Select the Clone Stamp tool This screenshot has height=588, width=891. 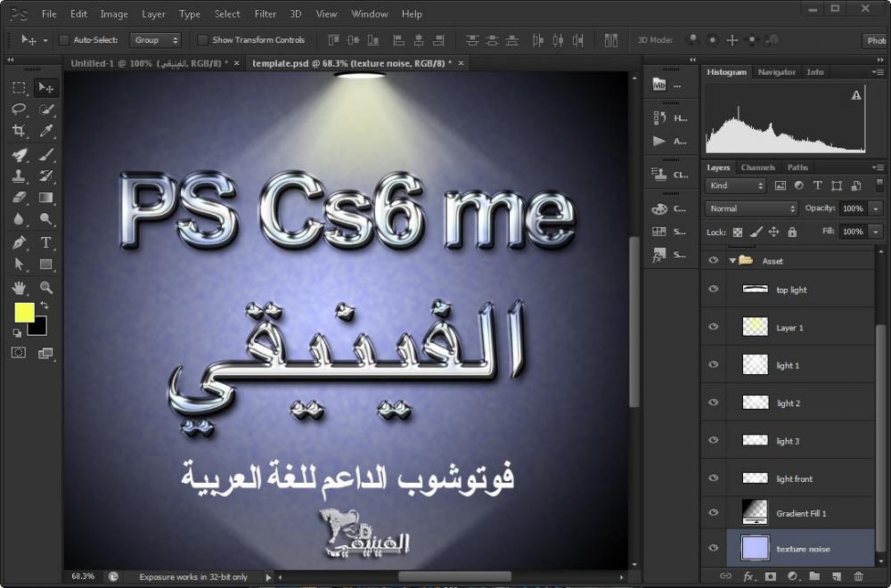click(20, 176)
